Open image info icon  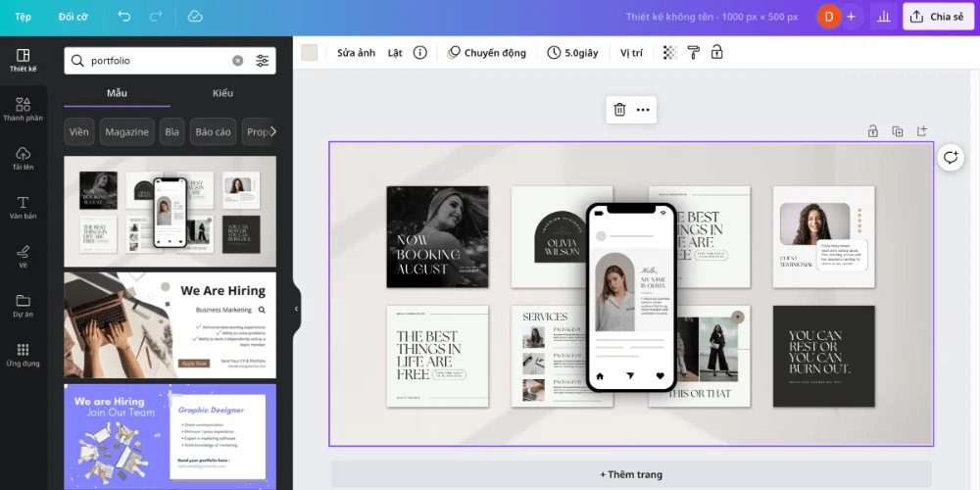point(420,53)
